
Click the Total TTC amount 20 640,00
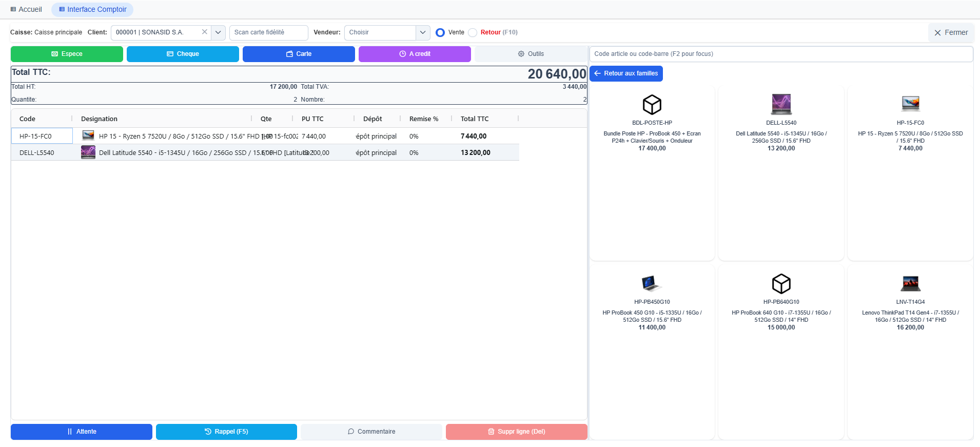[557, 74]
